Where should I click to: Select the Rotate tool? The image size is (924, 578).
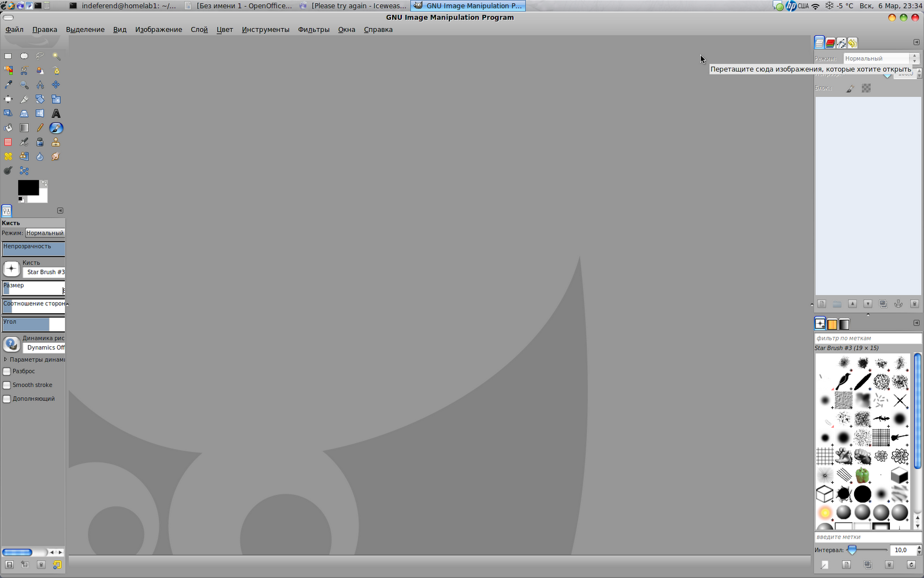40,99
